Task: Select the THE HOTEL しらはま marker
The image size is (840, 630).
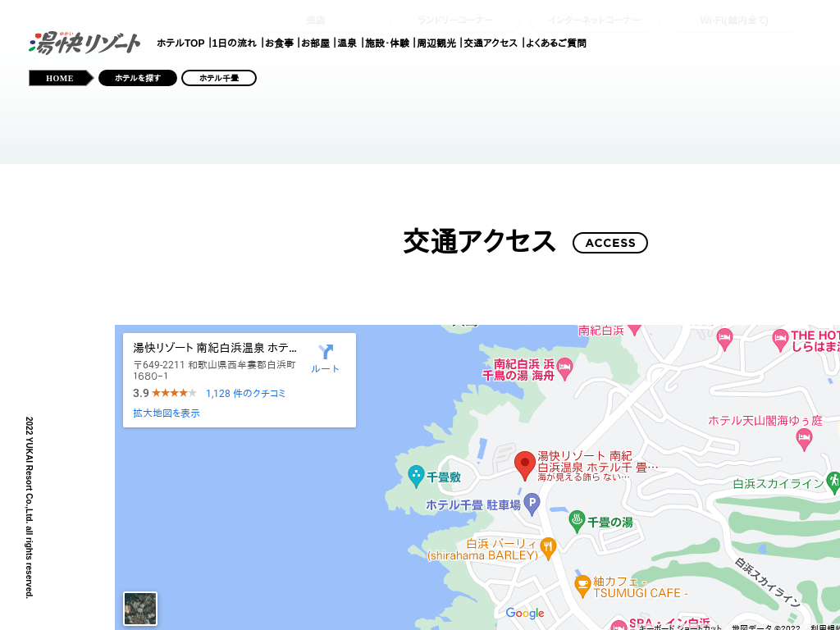Action: pyautogui.click(x=780, y=340)
